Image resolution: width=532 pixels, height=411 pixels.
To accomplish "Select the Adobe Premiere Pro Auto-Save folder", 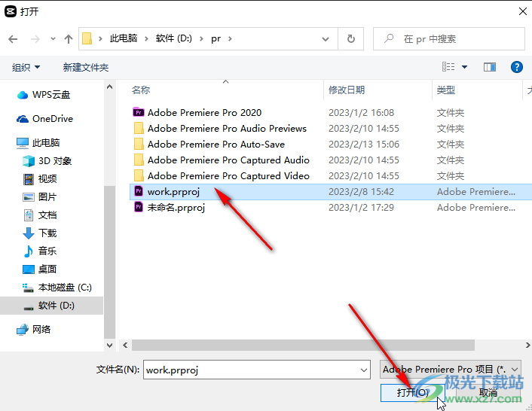I will click(x=216, y=145).
